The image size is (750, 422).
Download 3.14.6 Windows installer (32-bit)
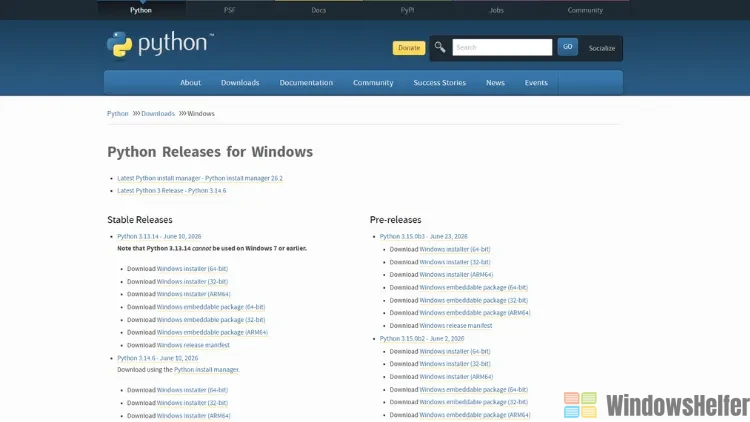pos(192,403)
